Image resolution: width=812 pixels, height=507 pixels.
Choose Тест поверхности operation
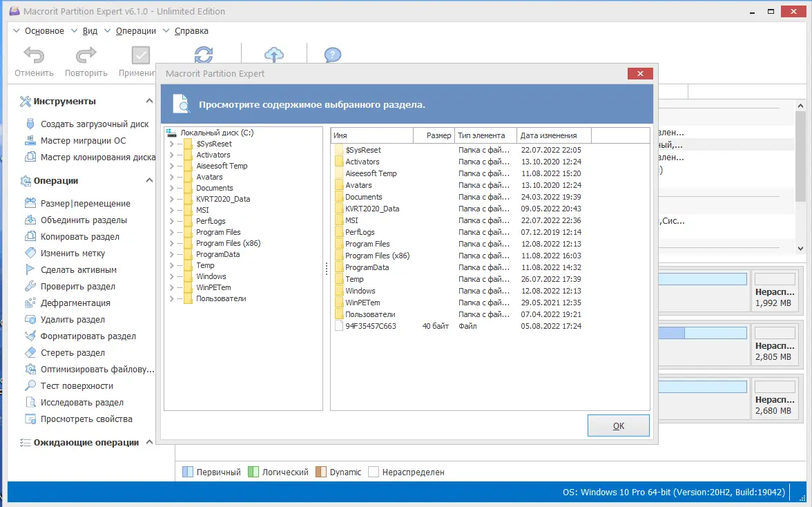click(69, 386)
